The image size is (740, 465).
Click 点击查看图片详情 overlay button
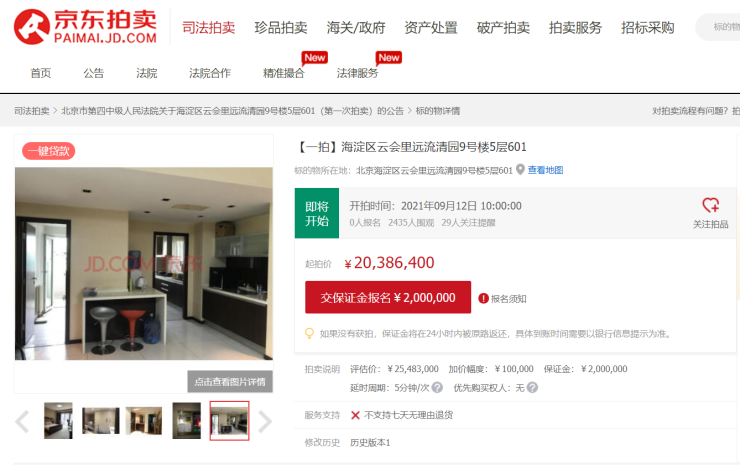[x=230, y=381]
